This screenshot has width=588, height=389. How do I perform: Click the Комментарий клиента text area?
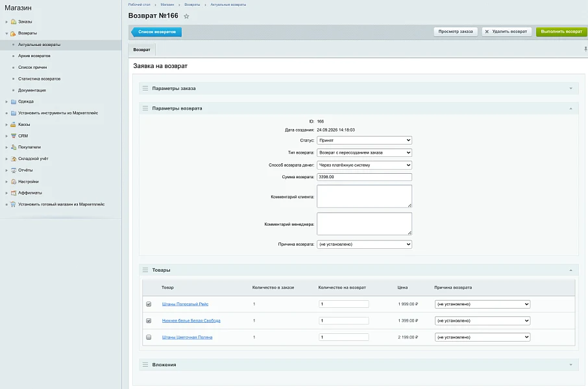click(364, 196)
